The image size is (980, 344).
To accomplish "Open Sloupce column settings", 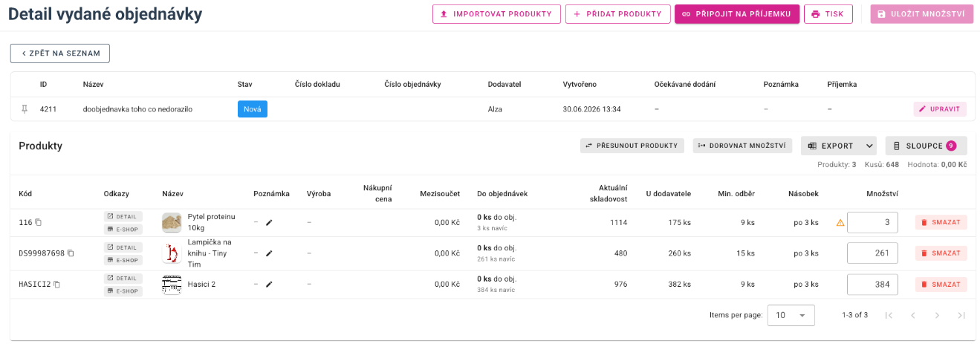I will [x=926, y=146].
